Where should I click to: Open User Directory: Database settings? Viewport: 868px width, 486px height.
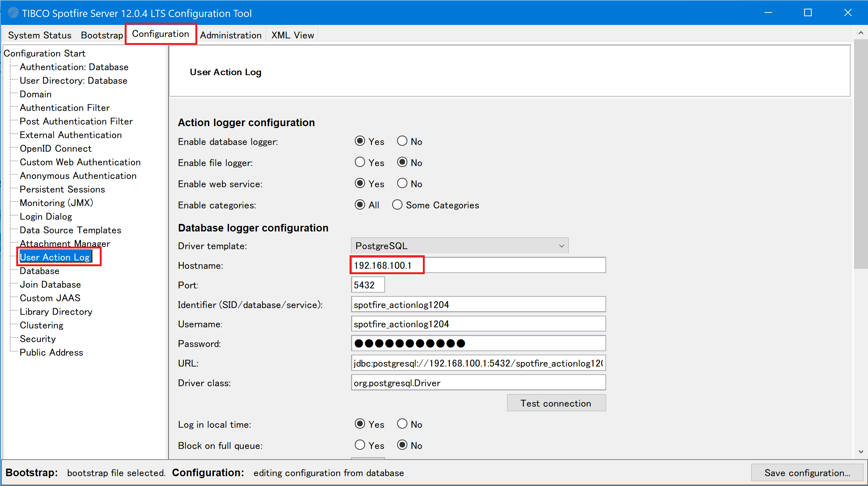pyautogui.click(x=73, y=80)
